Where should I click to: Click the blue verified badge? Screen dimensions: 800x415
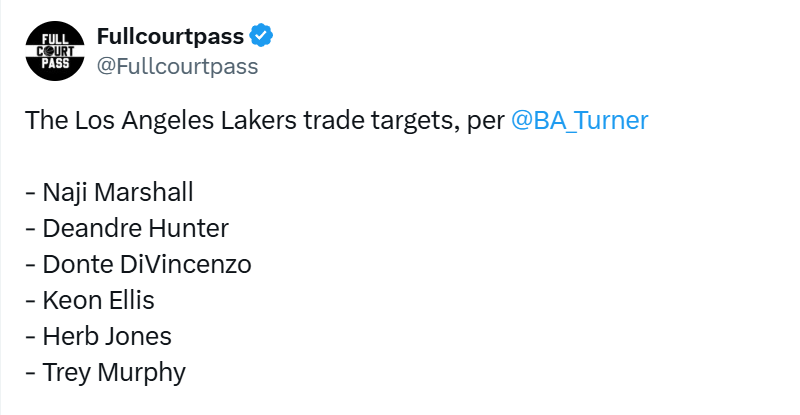coord(262,37)
